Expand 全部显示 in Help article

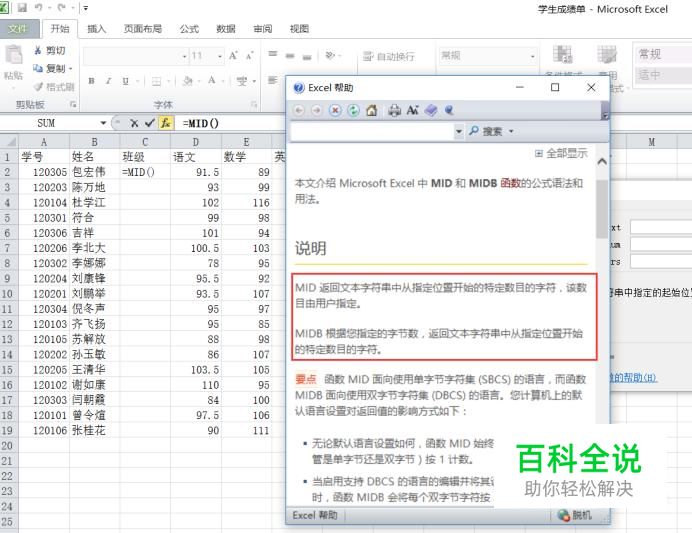(x=561, y=153)
